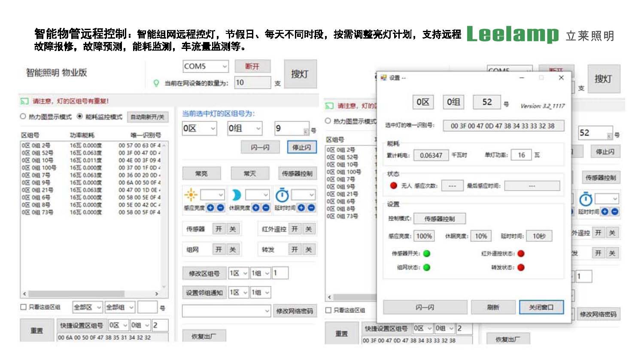Click the sun icon for 感应亮度
644x362 pixels.
(190, 195)
